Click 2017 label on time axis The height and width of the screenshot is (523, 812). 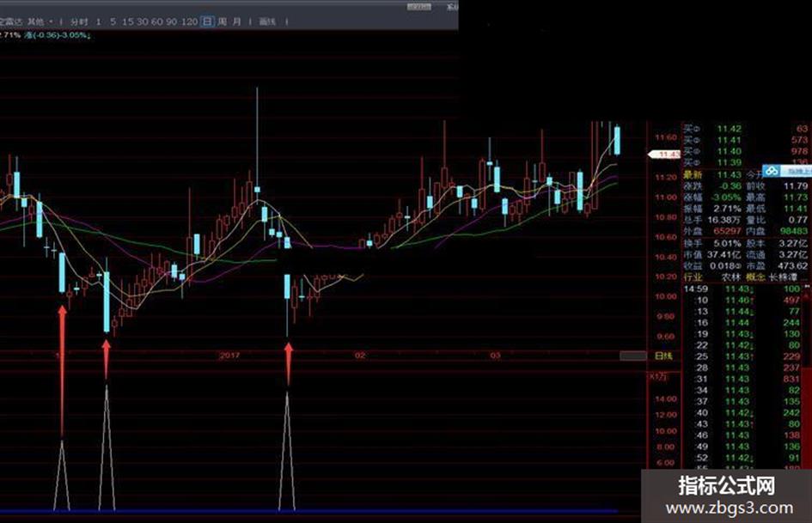(229, 356)
